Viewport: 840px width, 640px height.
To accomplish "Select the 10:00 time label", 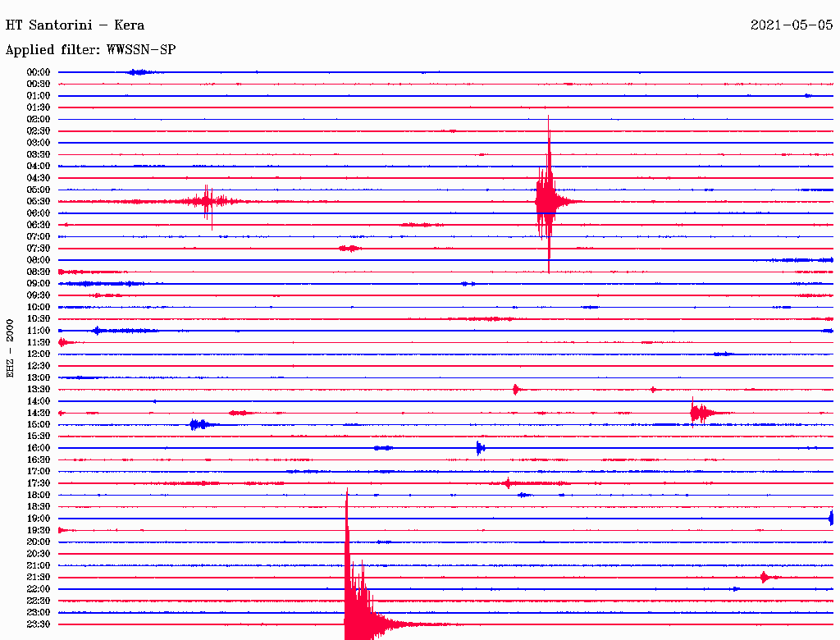I will tap(39, 307).
